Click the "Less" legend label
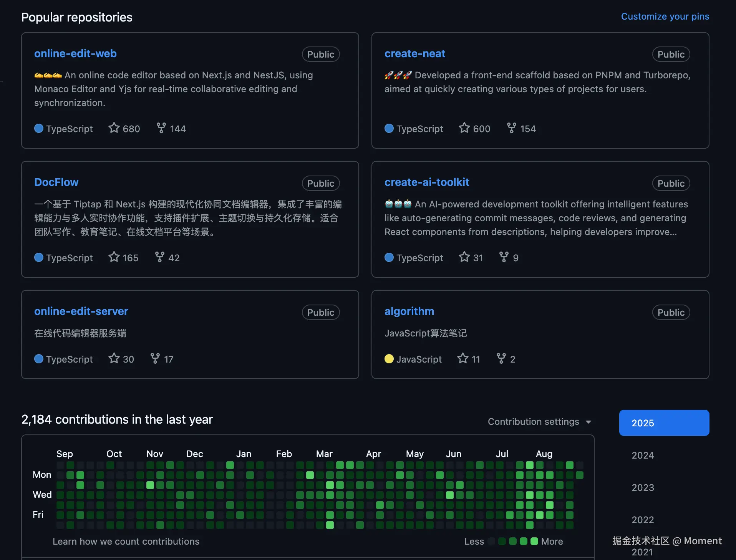This screenshot has height=560, width=736. 474,541
